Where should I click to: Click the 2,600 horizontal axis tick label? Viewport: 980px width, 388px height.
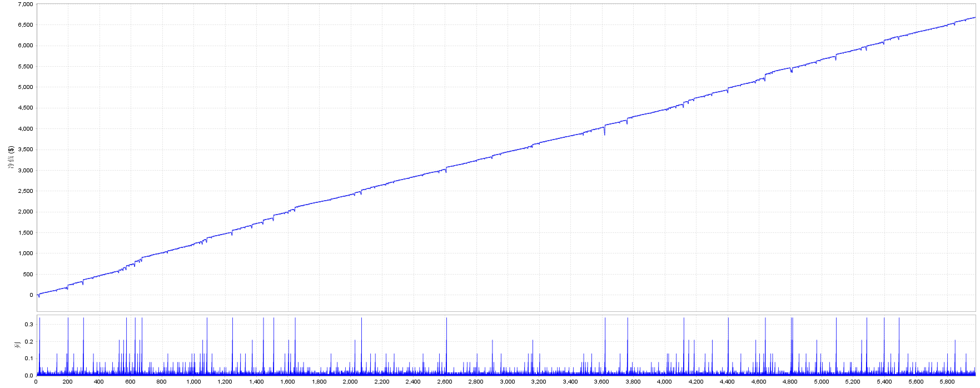(445, 382)
